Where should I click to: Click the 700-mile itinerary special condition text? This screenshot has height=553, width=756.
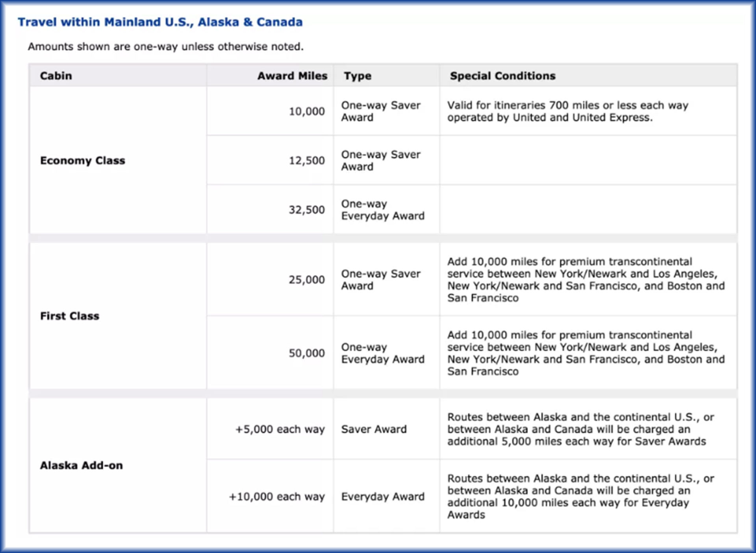(x=567, y=111)
